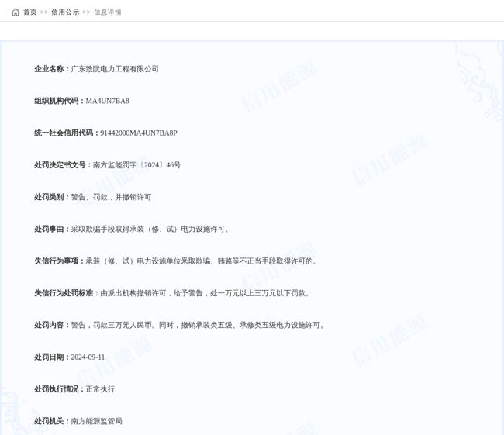Select document number 南方监能罚字〔2024〕46号
This screenshot has width=504, height=435.
click(x=136, y=165)
